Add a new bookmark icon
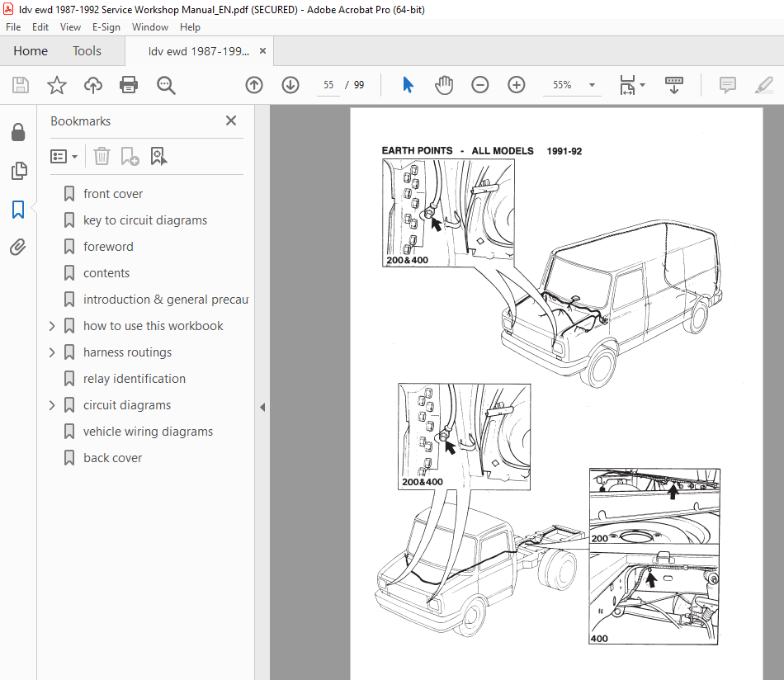Viewport: 784px width, 680px height. (130, 157)
